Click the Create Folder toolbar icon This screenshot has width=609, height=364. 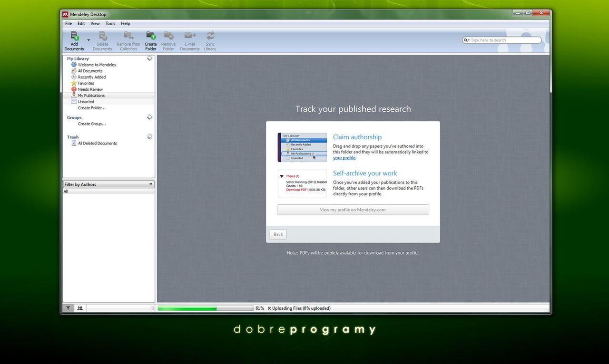151,36
